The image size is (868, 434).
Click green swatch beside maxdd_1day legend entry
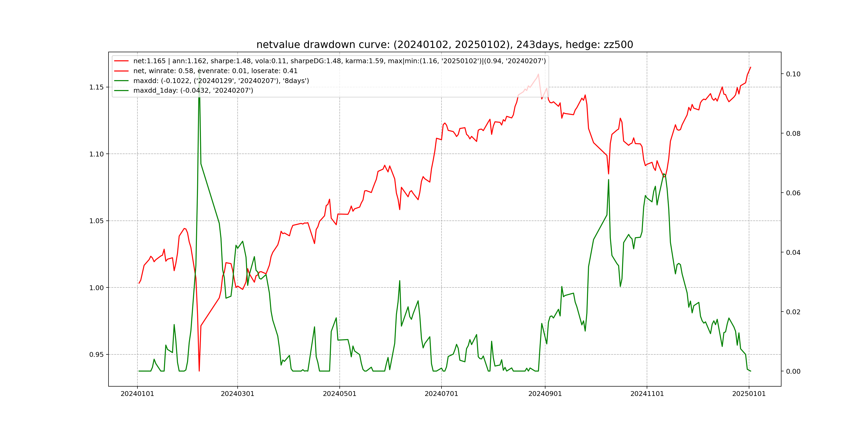tap(121, 91)
